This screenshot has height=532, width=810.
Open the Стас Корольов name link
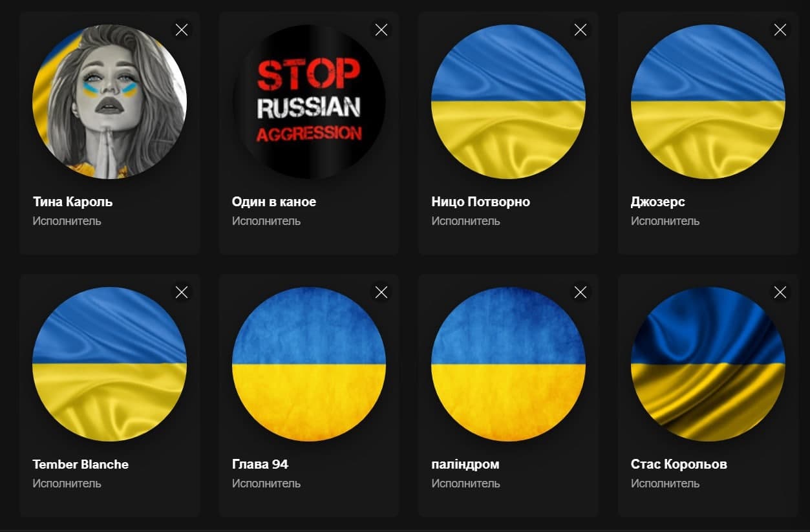pos(679,464)
